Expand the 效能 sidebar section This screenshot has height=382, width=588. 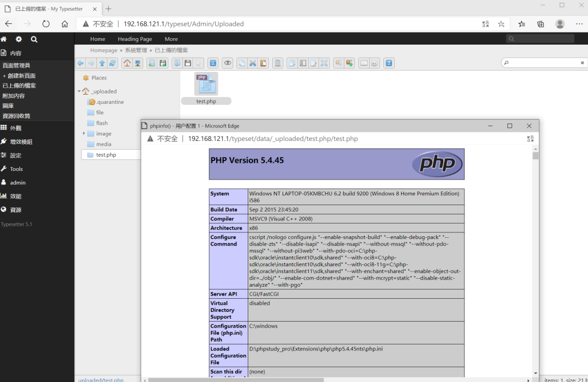(37, 196)
